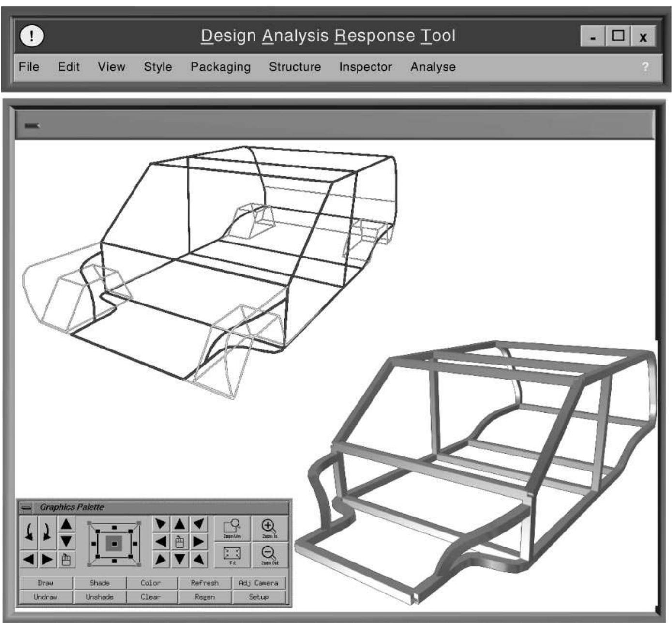Open the Structure menu
The height and width of the screenshot is (623, 672).
tap(295, 67)
